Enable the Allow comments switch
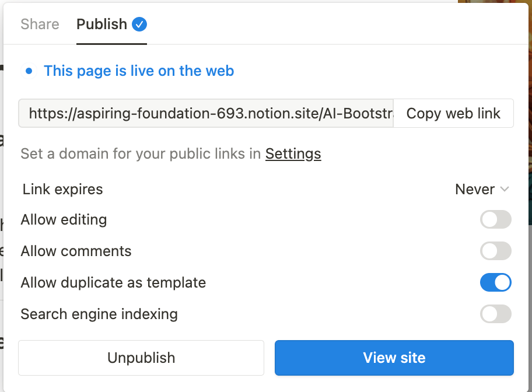Screen dimensions: 532x392 pos(495,251)
